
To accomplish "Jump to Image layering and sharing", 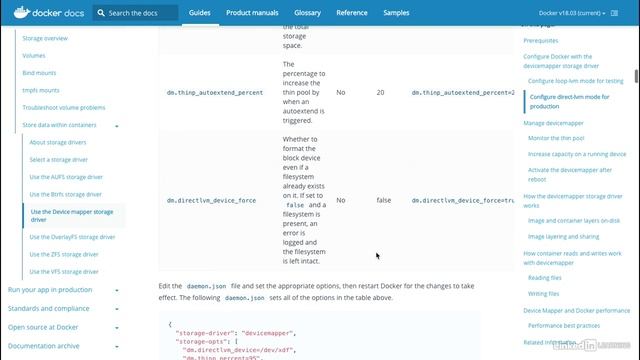I will tap(564, 237).
